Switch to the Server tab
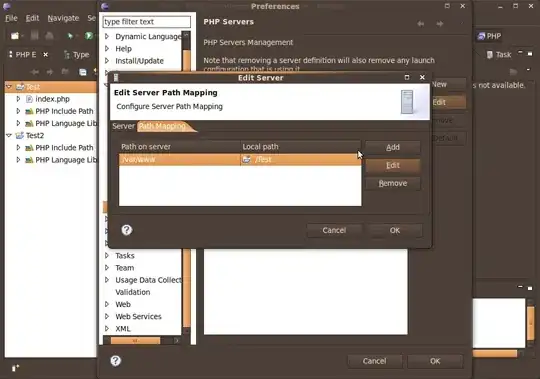The width and height of the screenshot is (540, 379). tap(123, 126)
